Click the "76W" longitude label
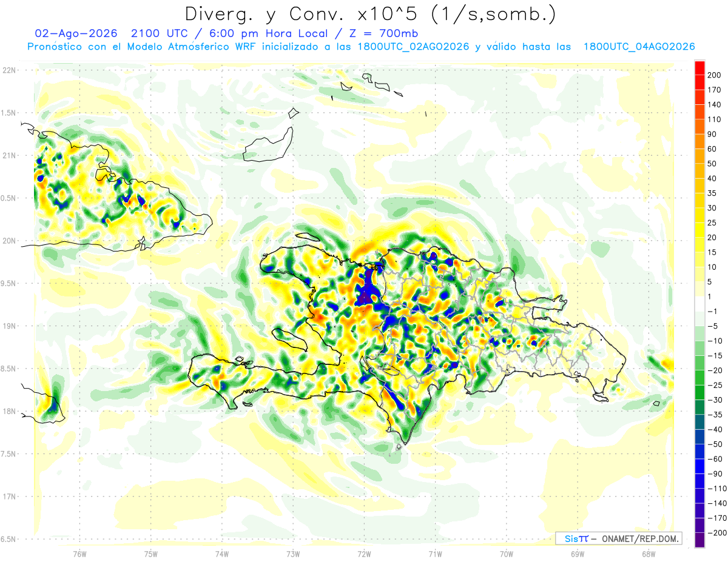The height and width of the screenshot is (562, 728). click(79, 554)
